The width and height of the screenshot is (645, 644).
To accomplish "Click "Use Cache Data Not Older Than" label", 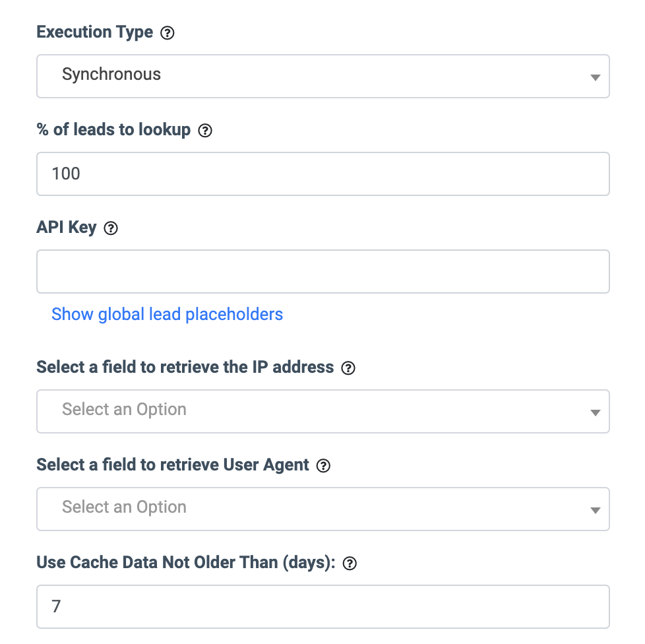I will point(187,563).
